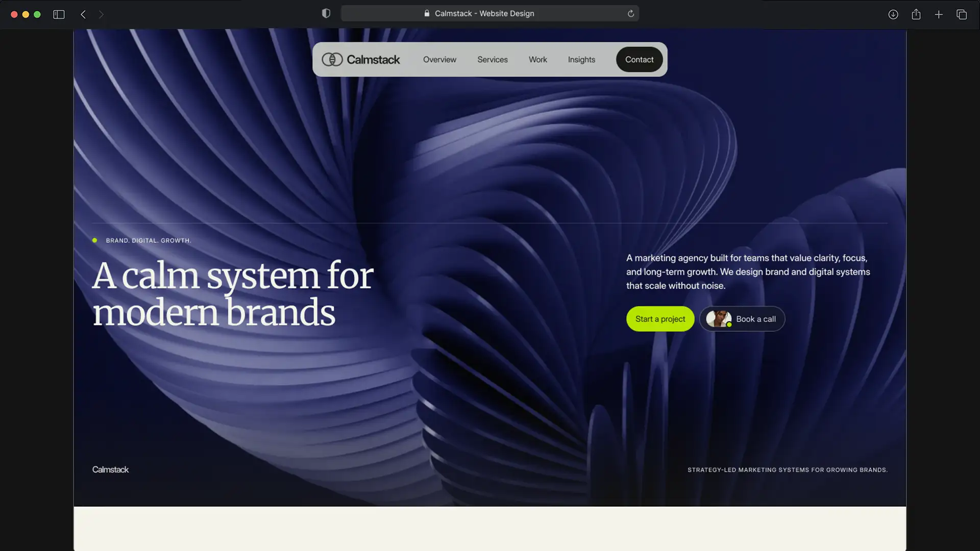Screen dimensions: 980x551
Task: Open the privacy shield report icon
Action: pos(326,13)
